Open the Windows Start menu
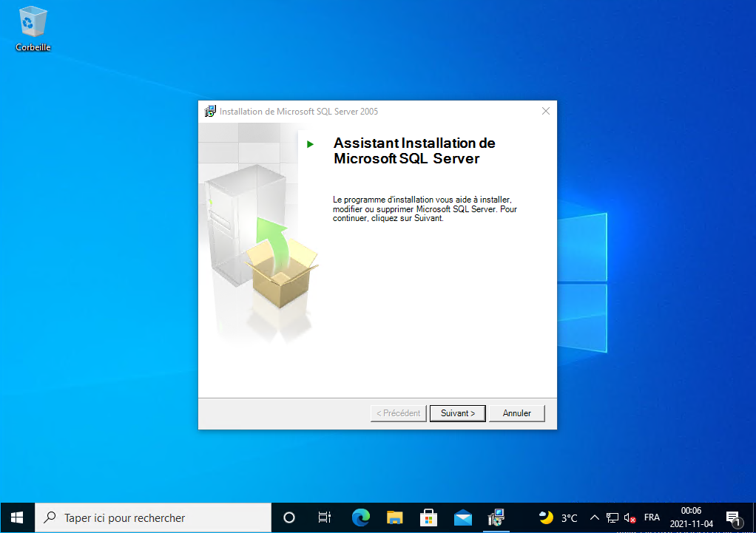 point(17,517)
